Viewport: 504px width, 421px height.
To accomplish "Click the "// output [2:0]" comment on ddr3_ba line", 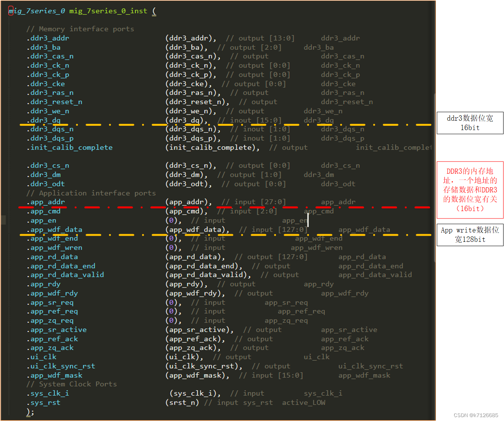I will pyautogui.click(x=249, y=48).
